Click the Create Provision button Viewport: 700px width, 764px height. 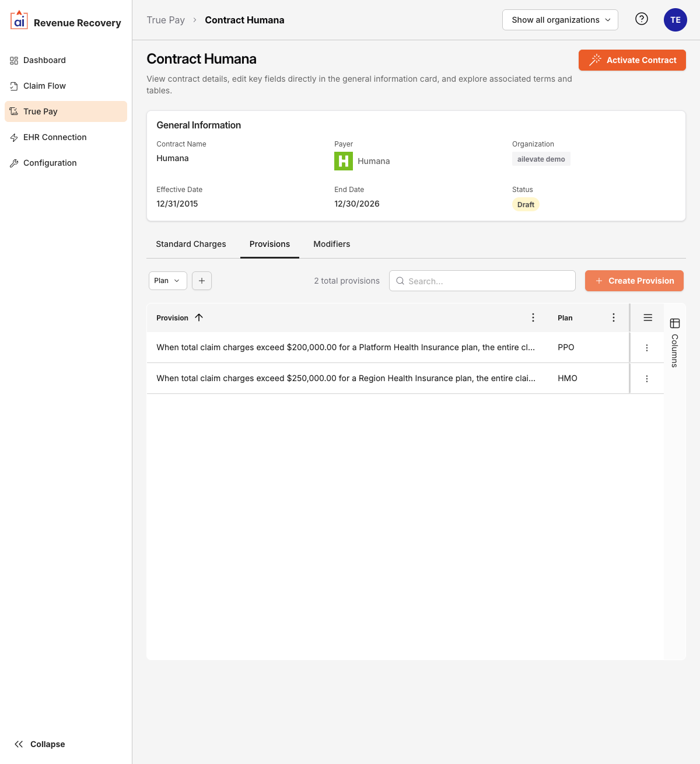pyautogui.click(x=634, y=281)
